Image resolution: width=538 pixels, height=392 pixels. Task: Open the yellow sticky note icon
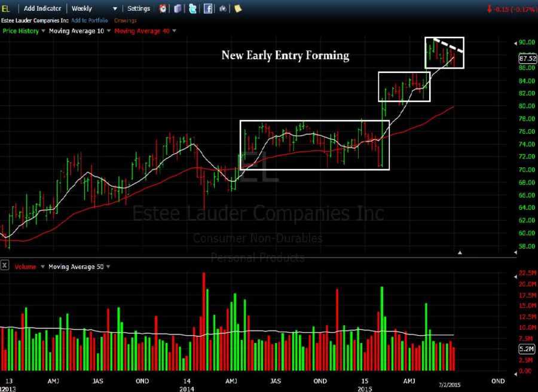[238, 8]
